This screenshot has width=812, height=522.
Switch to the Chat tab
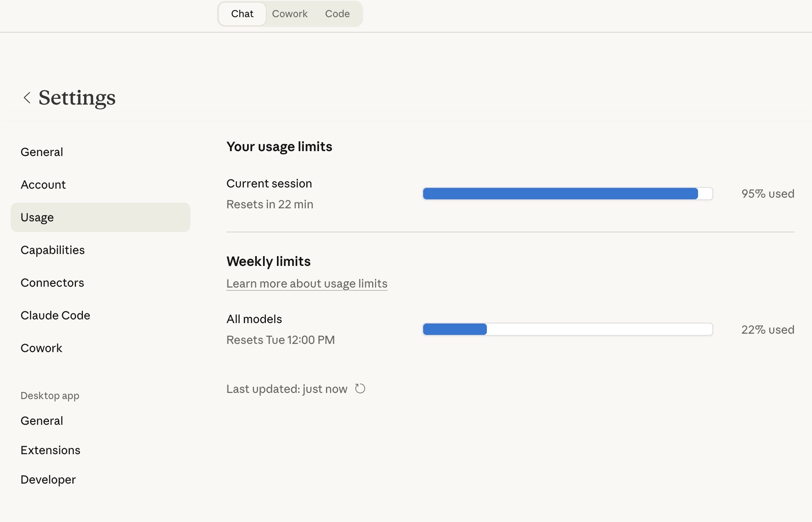(242, 14)
